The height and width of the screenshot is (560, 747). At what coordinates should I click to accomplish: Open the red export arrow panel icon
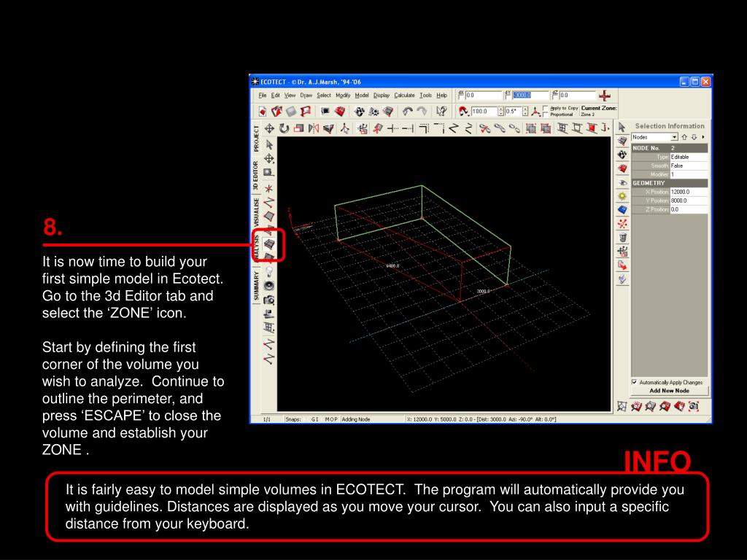pos(622,265)
